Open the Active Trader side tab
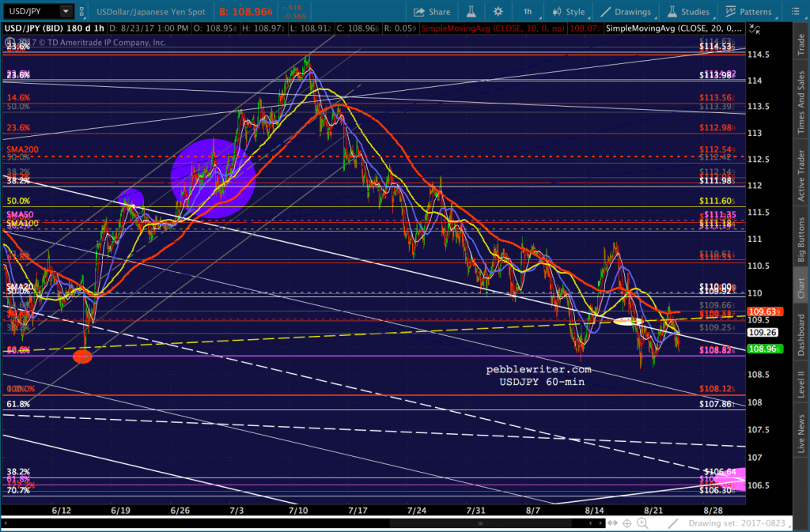The width and height of the screenshot is (810, 532). click(x=801, y=175)
